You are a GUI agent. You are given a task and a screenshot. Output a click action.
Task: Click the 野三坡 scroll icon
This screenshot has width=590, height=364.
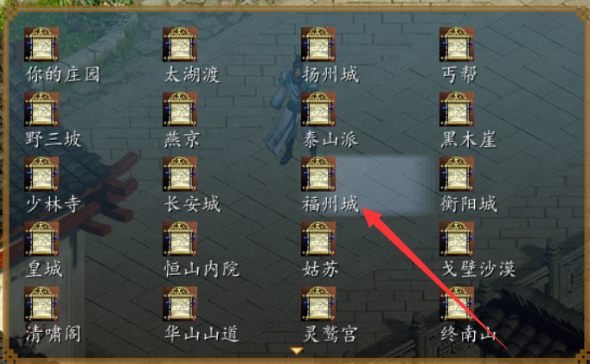pyautogui.click(x=42, y=109)
